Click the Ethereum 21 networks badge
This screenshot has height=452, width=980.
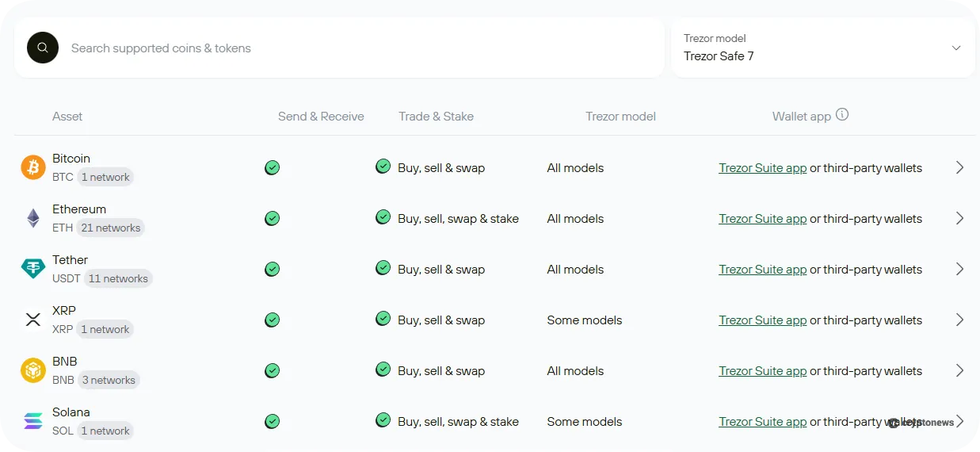pos(111,228)
